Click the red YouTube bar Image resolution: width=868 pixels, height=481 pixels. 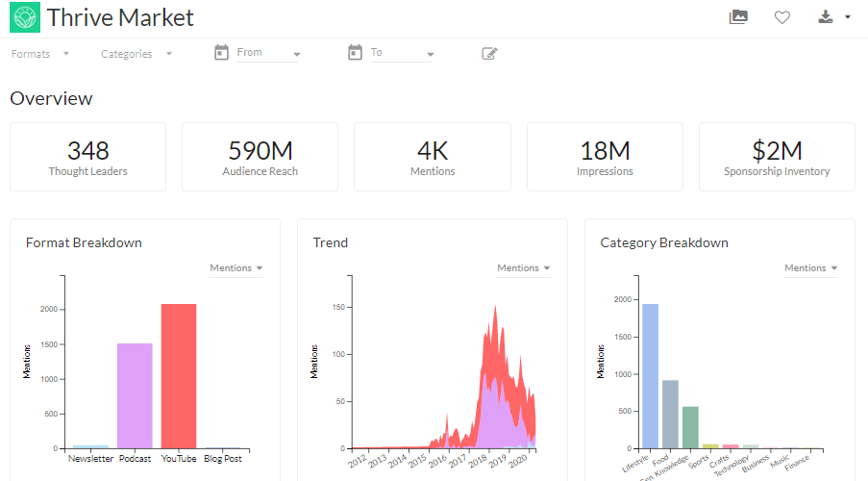coord(179,376)
